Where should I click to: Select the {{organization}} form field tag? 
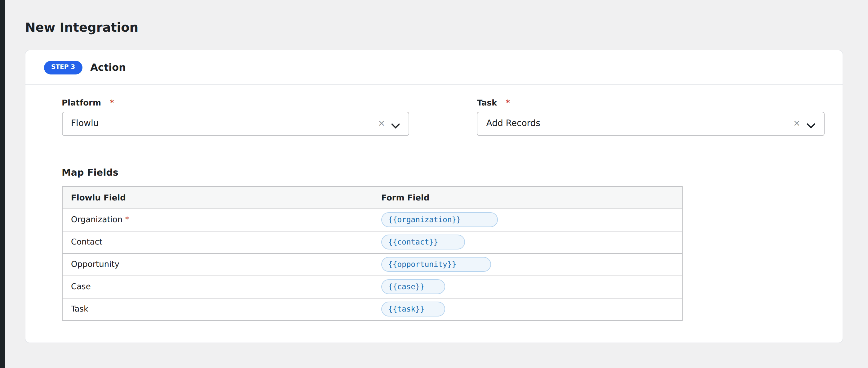tap(439, 220)
